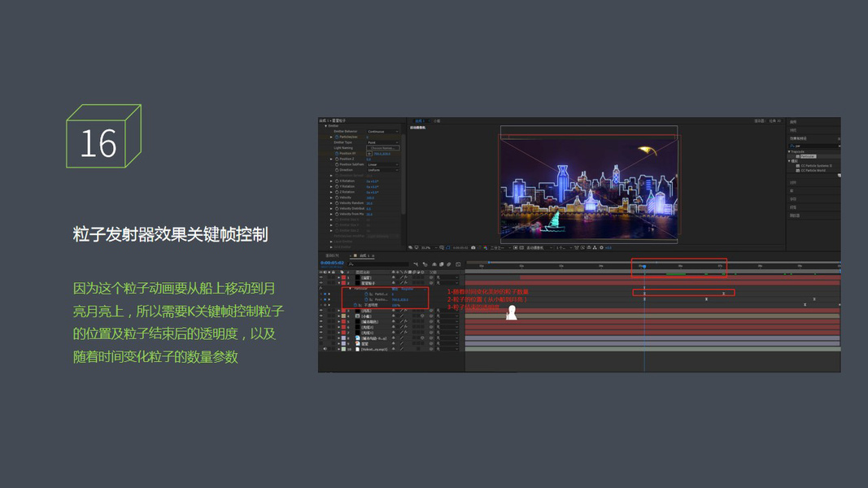Toggle visibility of layer 5

pos(321,321)
